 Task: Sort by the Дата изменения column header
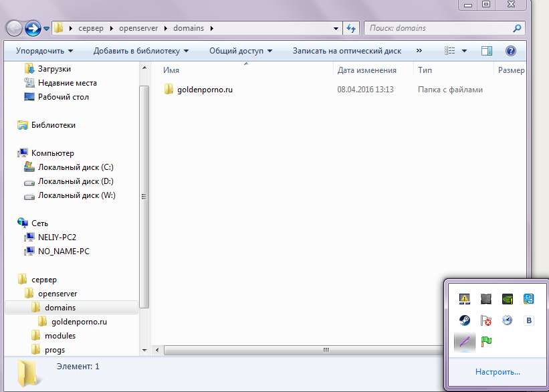click(367, 70)
